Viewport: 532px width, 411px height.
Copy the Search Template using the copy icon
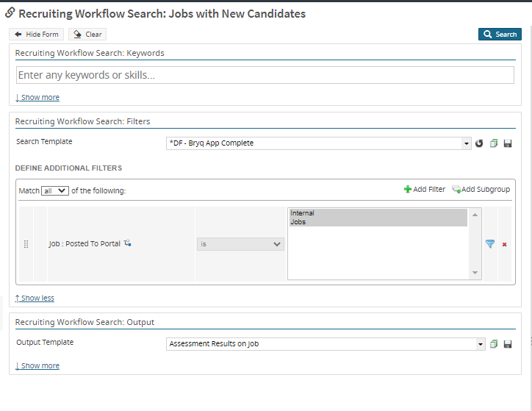494,143
